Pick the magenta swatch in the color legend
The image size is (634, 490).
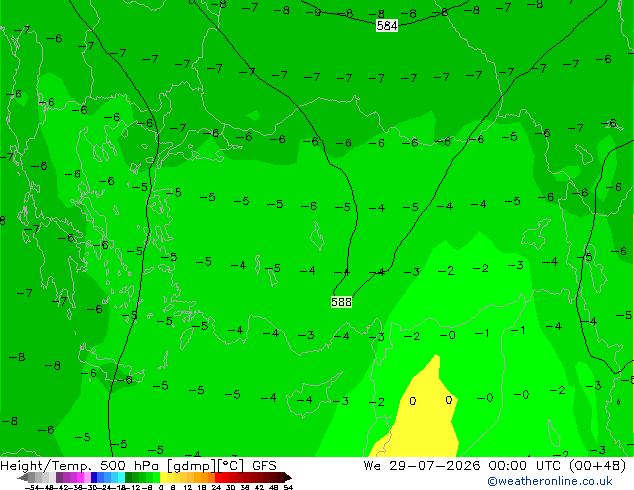(80, 477)
